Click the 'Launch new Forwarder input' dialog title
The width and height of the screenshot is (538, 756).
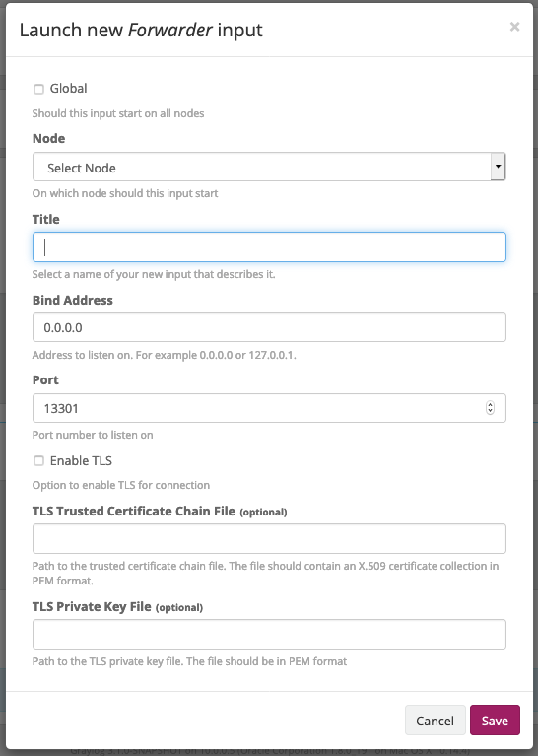tap(141, 30)
